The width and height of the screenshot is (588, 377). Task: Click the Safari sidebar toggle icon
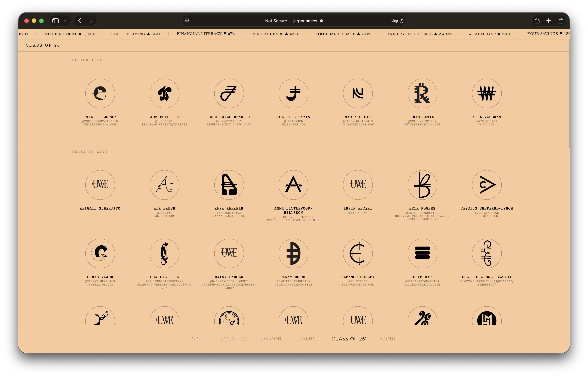click(56, 21)
